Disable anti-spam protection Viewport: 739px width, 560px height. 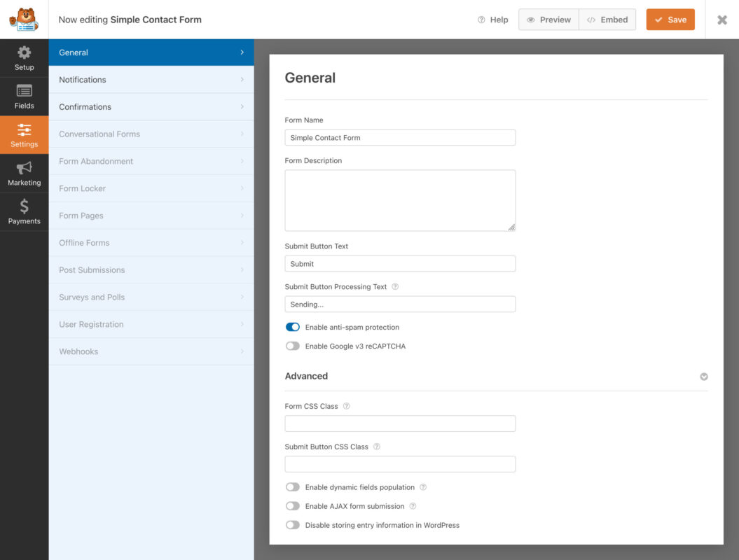pos(292,327)
